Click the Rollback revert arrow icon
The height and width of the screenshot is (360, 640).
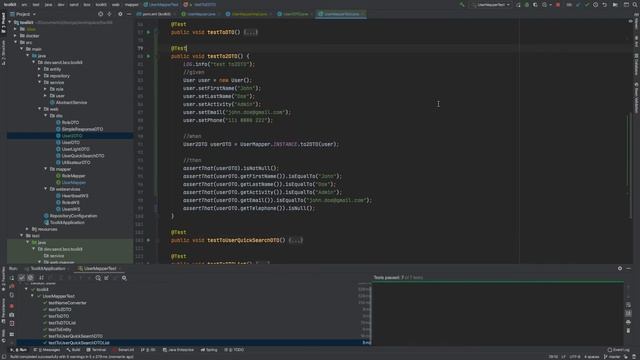(x=604, y=5)
